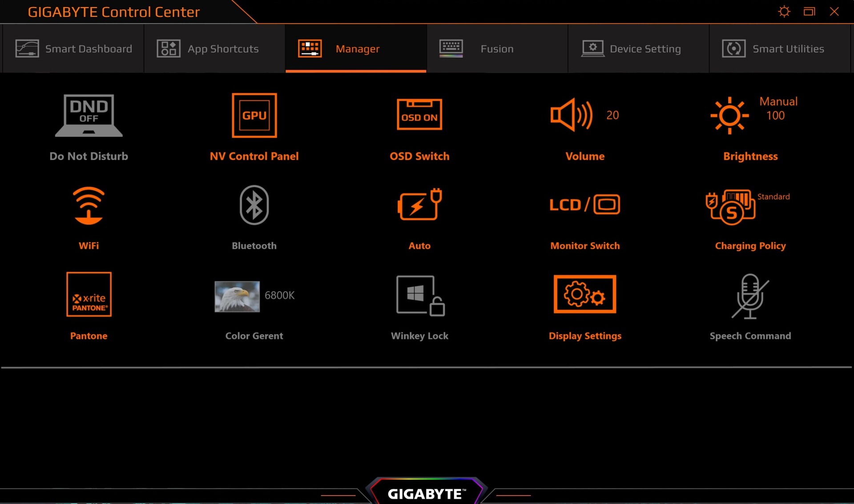Switch to the Smart Dashboard tab
The image size is (854, 504).
73,48
